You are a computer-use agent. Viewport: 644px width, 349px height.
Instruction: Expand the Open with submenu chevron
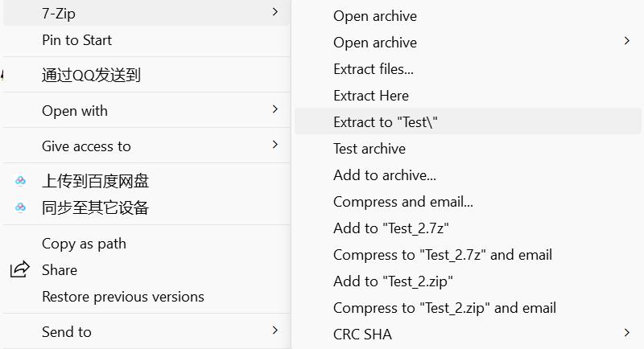pos(275,109)
